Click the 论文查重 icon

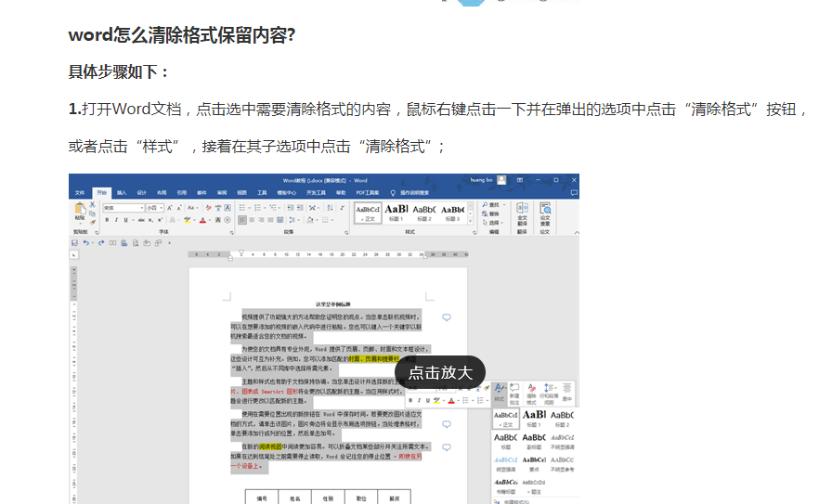coord(545,213)
